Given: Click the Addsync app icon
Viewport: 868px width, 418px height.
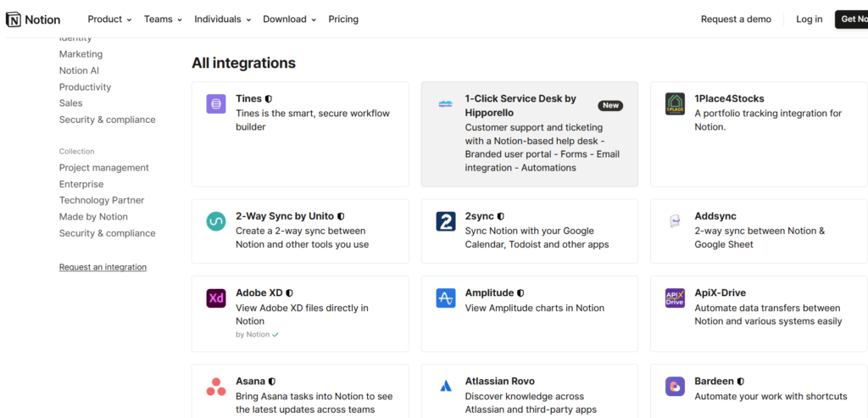Looking at the screenshot, I should pos(675,221).
